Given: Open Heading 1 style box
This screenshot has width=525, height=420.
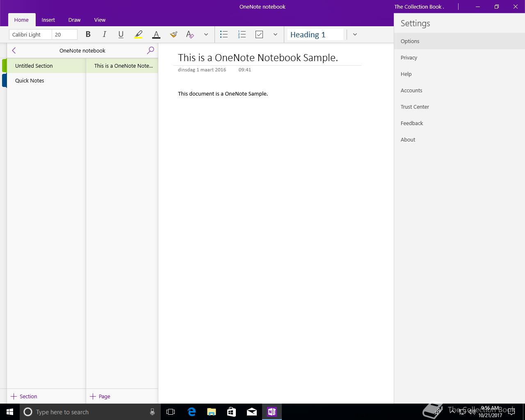Looking at the screenshot, I should pyautogui.click(x=315, y=34).
